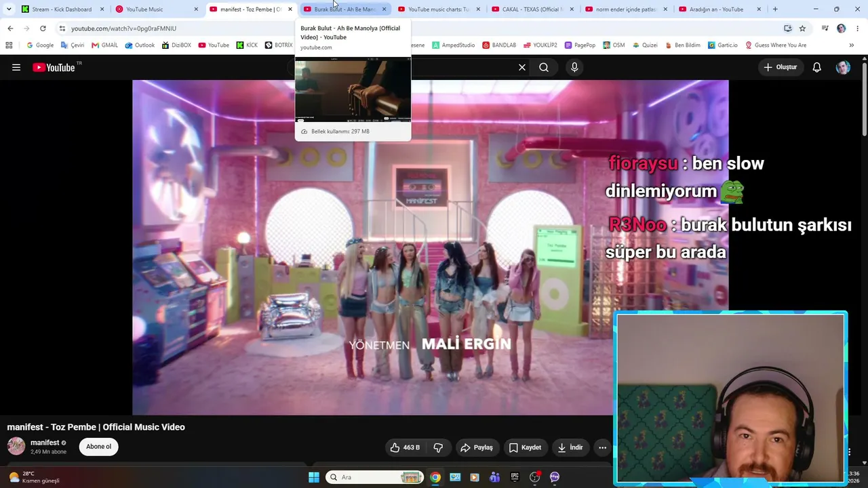Bookmark this page with the star
Screen dimensions: 868x488
tap(802, 28)
